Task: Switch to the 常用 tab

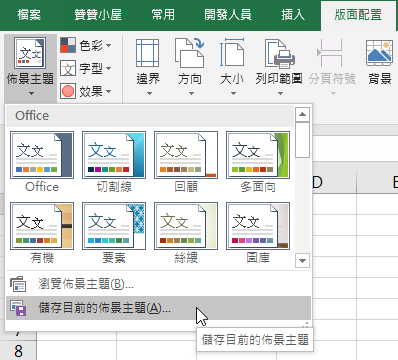Action: click(163, 15)
